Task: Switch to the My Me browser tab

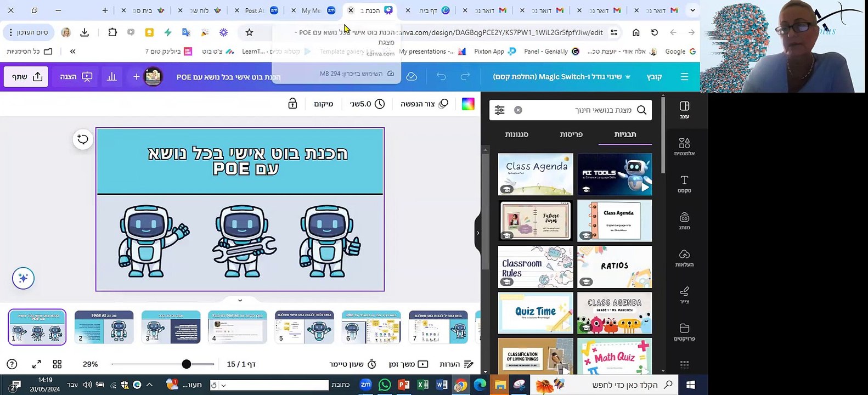Action: [311, 10]
